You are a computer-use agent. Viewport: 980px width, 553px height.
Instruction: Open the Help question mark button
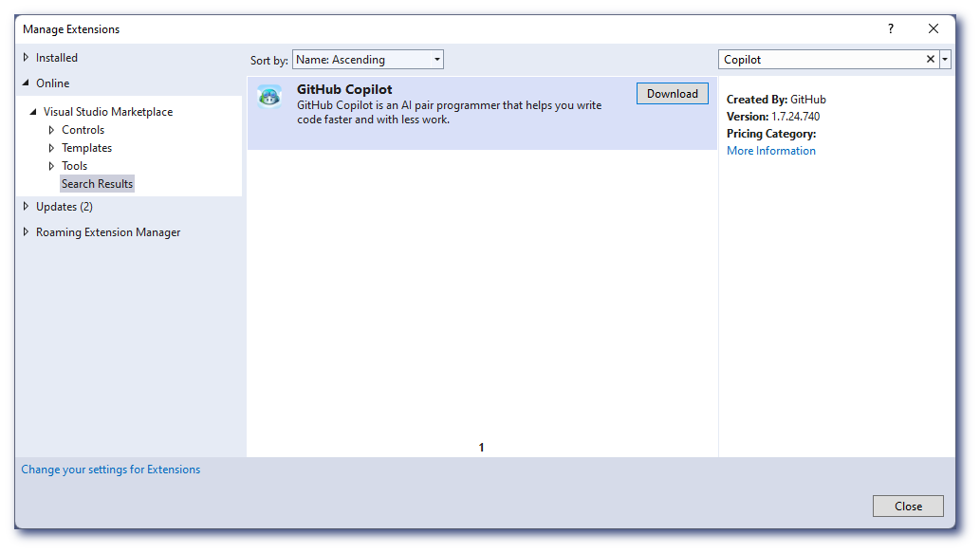(x=891, y=28)
